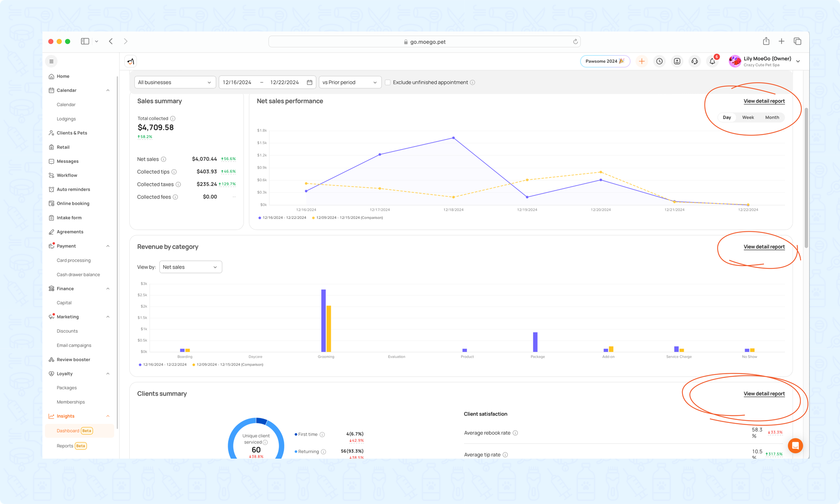Viewport: 840px width, 504px height.
Task: Click the download box icon
Action: point(677,61)
